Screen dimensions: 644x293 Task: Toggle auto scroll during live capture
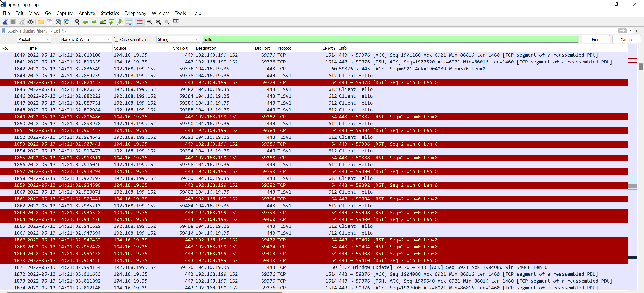(129, 22)
